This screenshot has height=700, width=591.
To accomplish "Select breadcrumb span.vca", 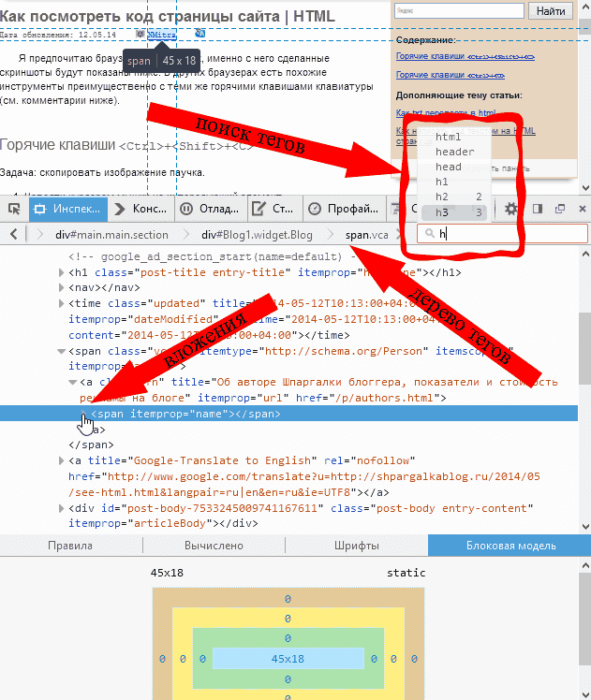I will [366, 235].
